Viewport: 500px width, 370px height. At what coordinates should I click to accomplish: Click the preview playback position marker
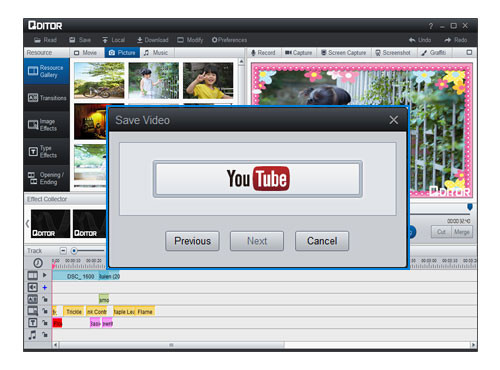[470, 207]
